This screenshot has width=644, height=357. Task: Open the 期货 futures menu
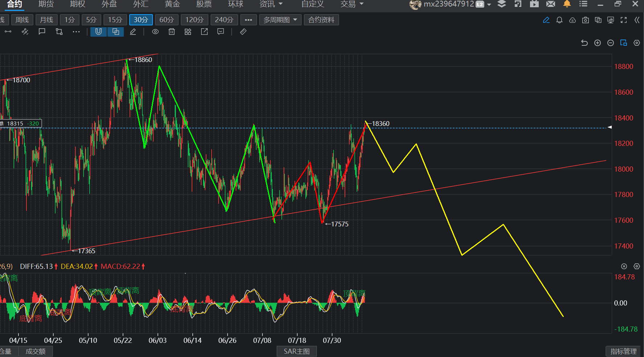[x=46, y=4]
